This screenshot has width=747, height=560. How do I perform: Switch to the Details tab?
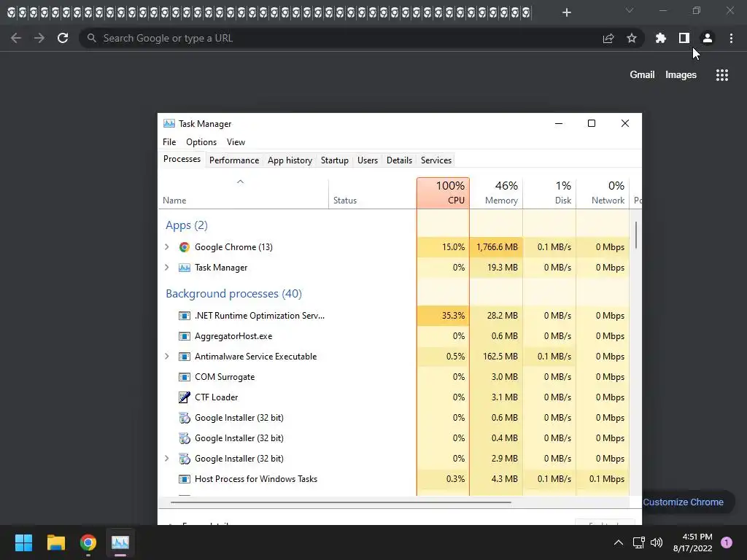pos(399,160)
